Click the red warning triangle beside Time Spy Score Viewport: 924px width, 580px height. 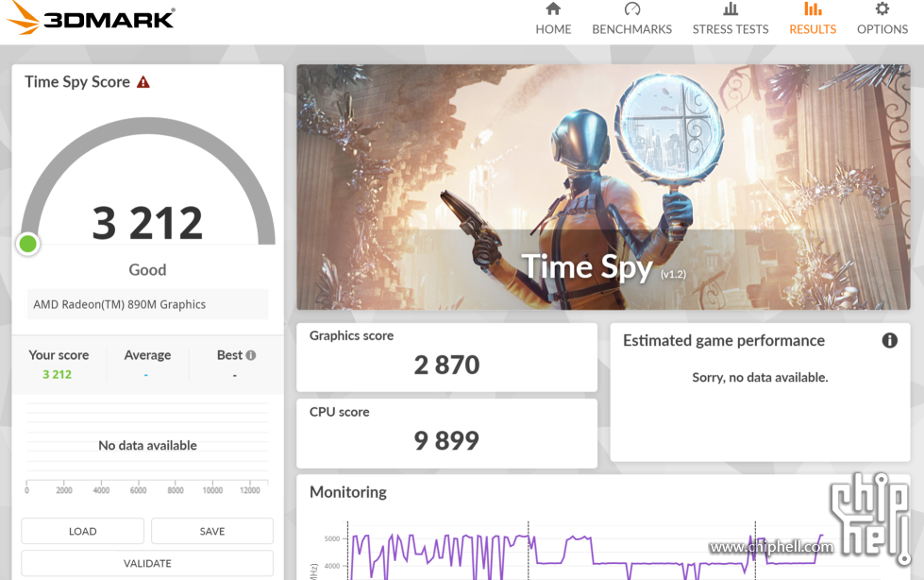point(143,82)
